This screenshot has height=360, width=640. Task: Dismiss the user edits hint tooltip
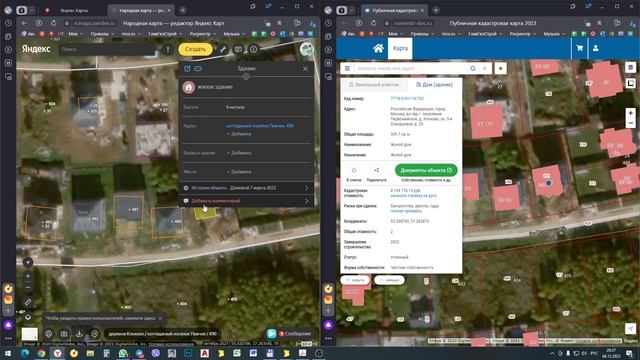(160, 318)
